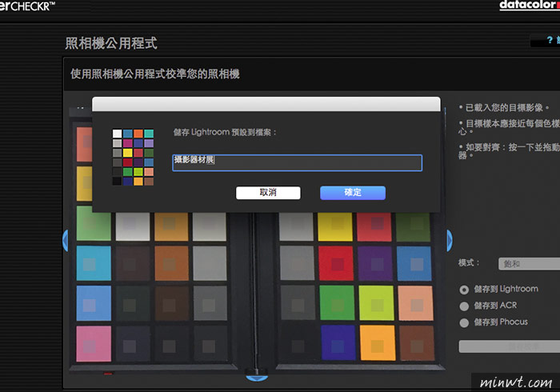
Task: Select the 儲存到 ACR radio option
Action: point(464,306)
